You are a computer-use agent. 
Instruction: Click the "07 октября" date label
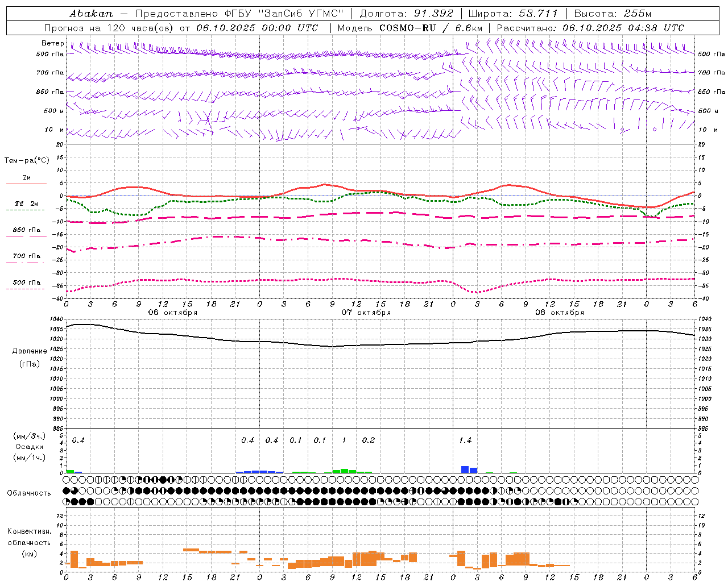(366, 313)
